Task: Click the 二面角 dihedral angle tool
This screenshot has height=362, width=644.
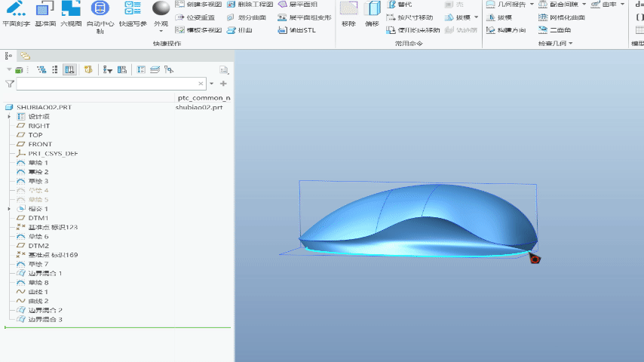Action: [554, 30]
